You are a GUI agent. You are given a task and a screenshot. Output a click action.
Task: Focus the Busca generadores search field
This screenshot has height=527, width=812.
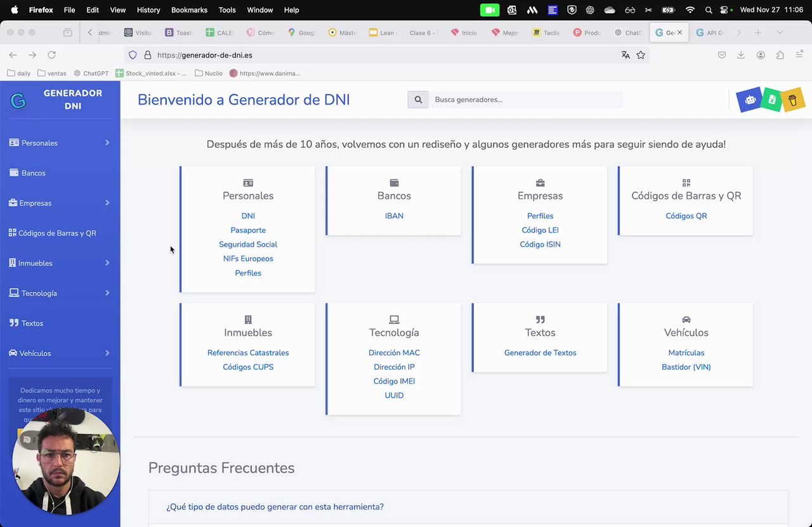(x=525, y=100)
